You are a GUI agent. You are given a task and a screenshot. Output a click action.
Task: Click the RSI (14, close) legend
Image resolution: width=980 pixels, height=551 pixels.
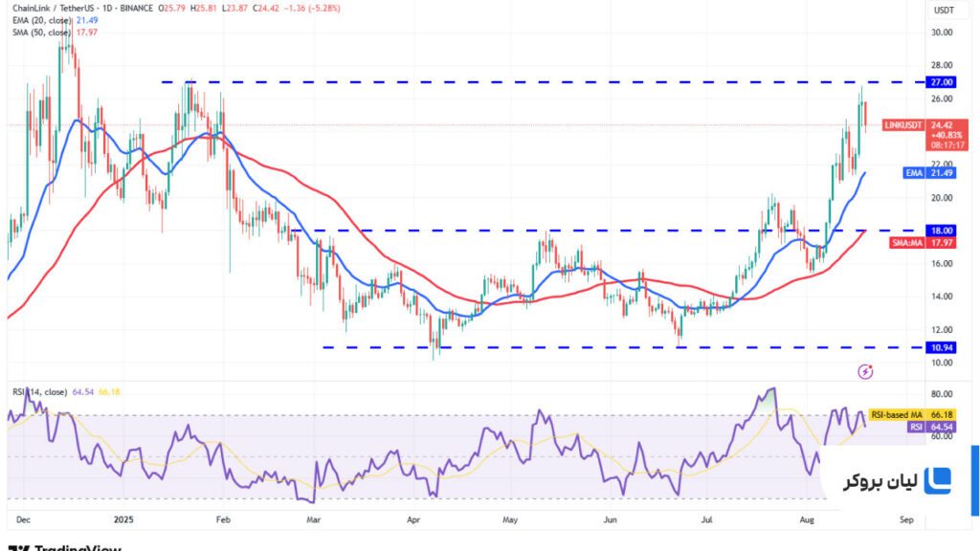click(x=39, y=392)
